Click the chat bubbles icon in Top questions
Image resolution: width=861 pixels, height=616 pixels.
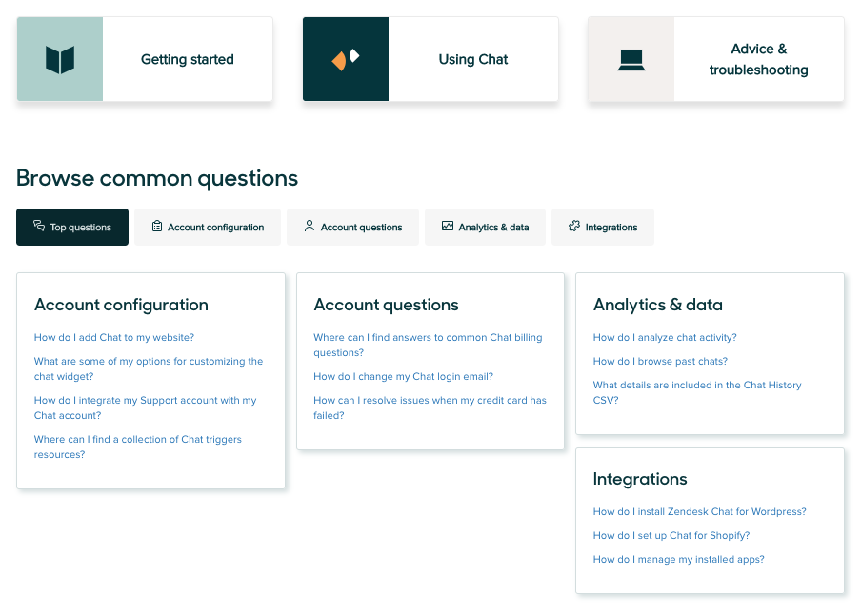(39, 227)
